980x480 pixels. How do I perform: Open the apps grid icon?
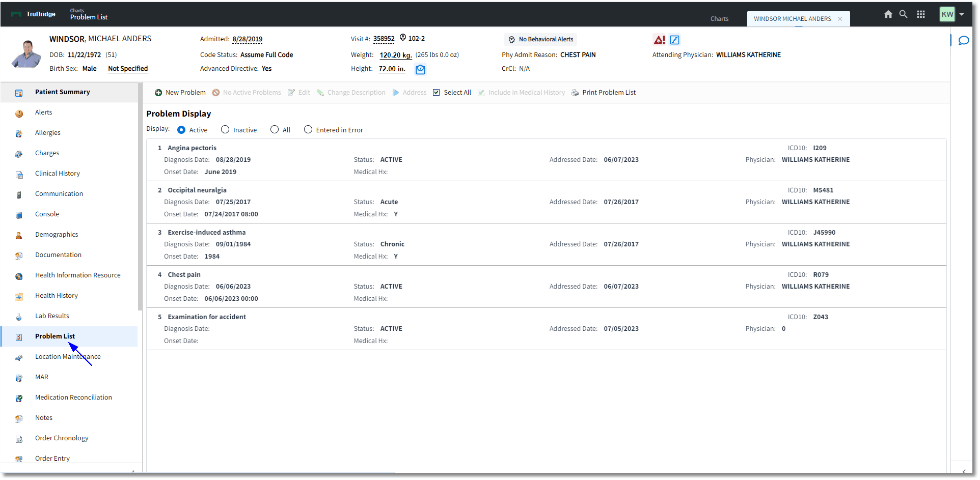click(x=921, y=14)
